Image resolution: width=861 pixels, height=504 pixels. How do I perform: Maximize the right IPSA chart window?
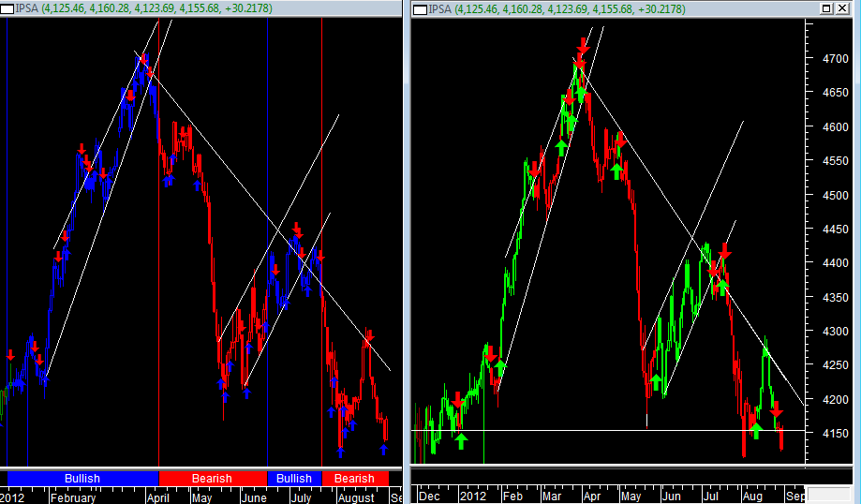tap(826, 8)
